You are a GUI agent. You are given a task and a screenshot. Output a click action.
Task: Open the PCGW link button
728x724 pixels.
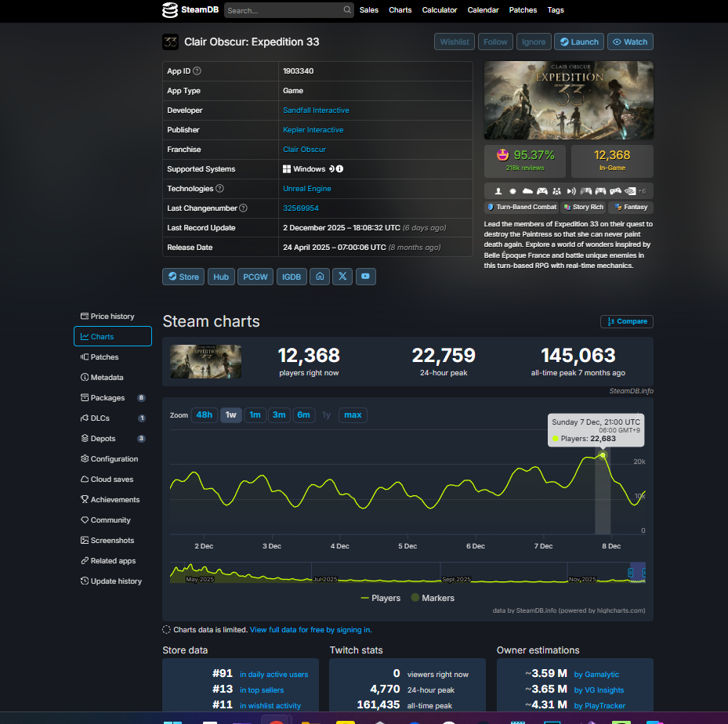tap(255, 277)
